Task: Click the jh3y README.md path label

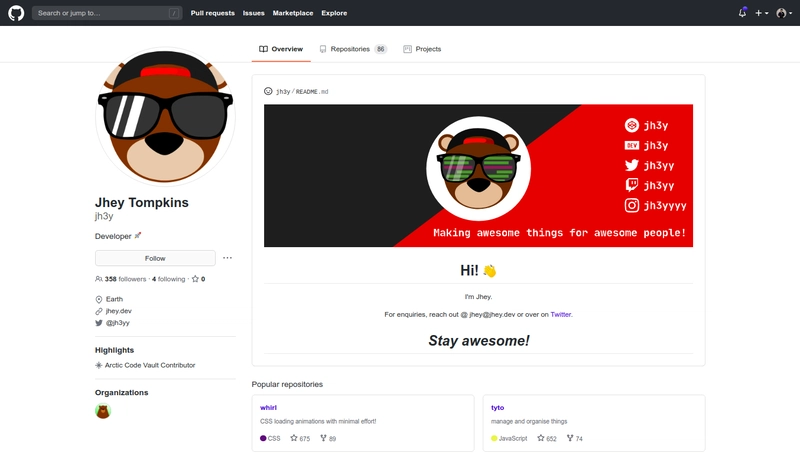Action: point(302,92)
